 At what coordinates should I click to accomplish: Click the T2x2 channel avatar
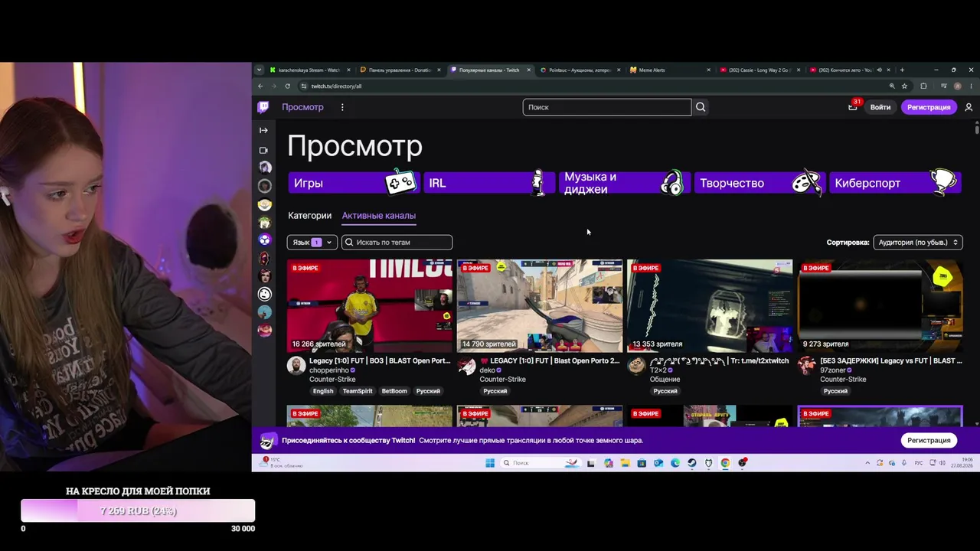click(636, 366)
